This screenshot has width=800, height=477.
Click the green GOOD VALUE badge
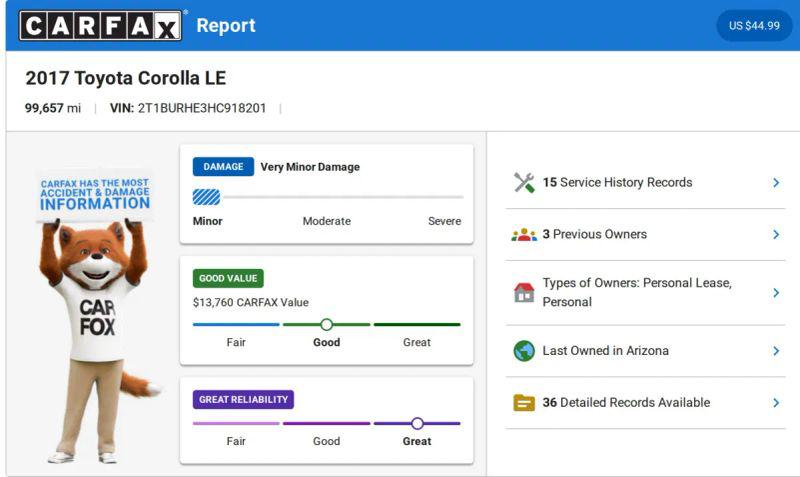[x=228, y=279]
